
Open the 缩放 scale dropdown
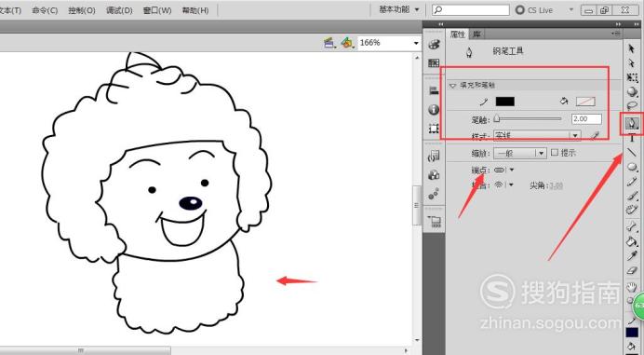pyautogui.click(x=520, y=153)
